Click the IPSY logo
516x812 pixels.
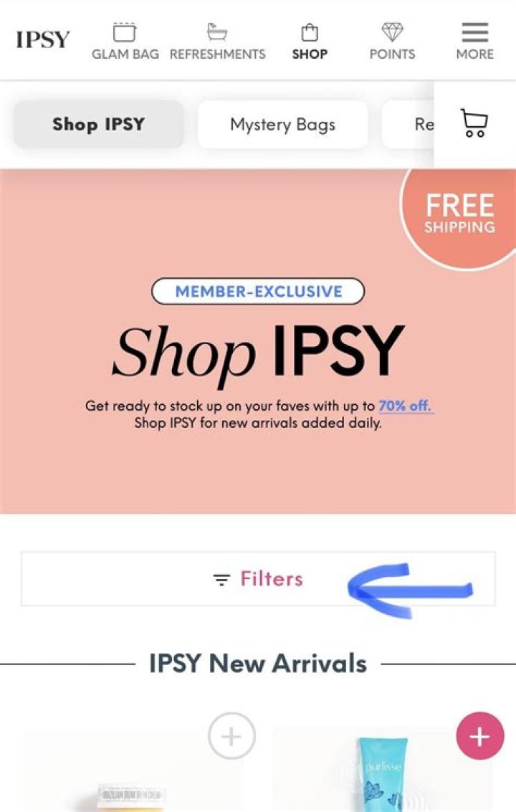click(42, 39)
